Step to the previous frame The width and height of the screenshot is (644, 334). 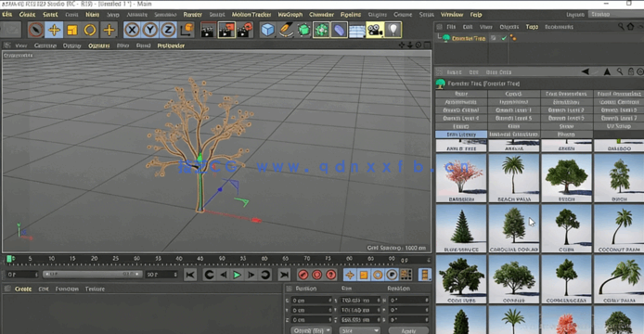223,275
